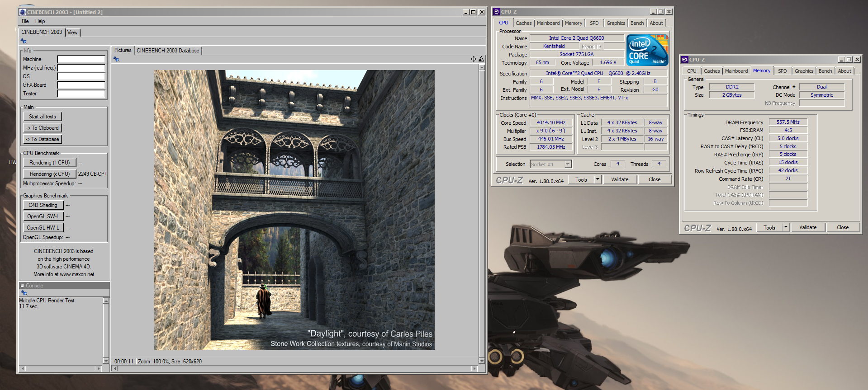Click the picture panel horizontal scrollbar right arrow
Screen dimensions: 868x390
474,369
